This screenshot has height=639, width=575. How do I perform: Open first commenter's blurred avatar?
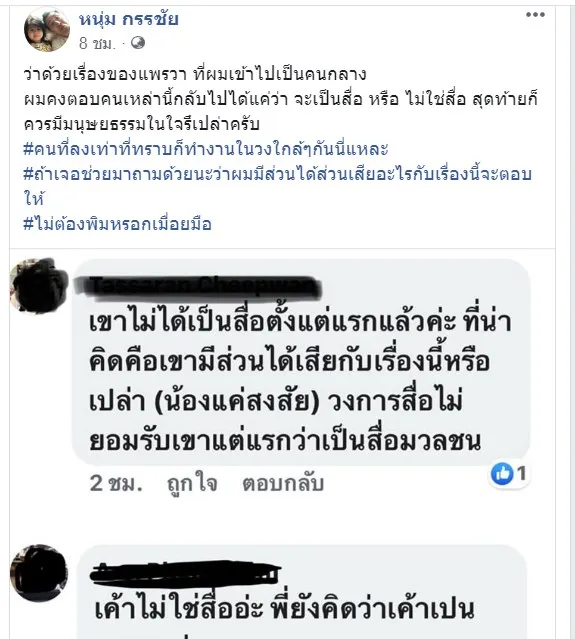click(x=39, y=285)
